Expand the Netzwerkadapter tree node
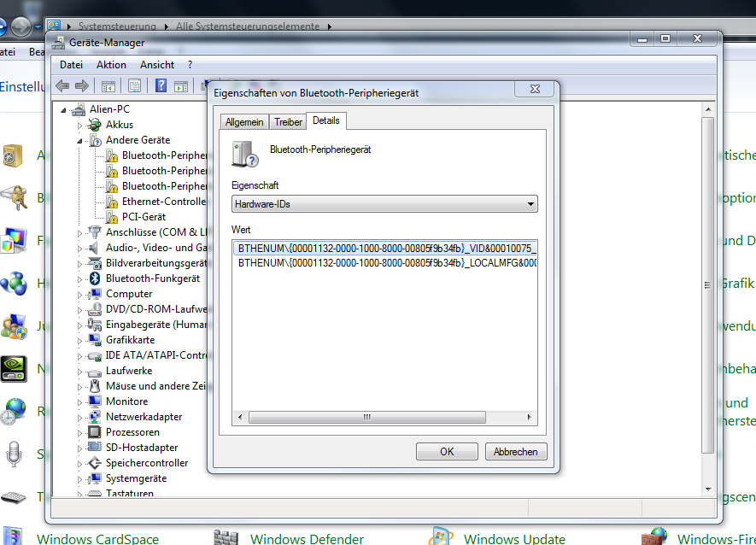This screenshot has width=756, height=545. tap(79, 417)
